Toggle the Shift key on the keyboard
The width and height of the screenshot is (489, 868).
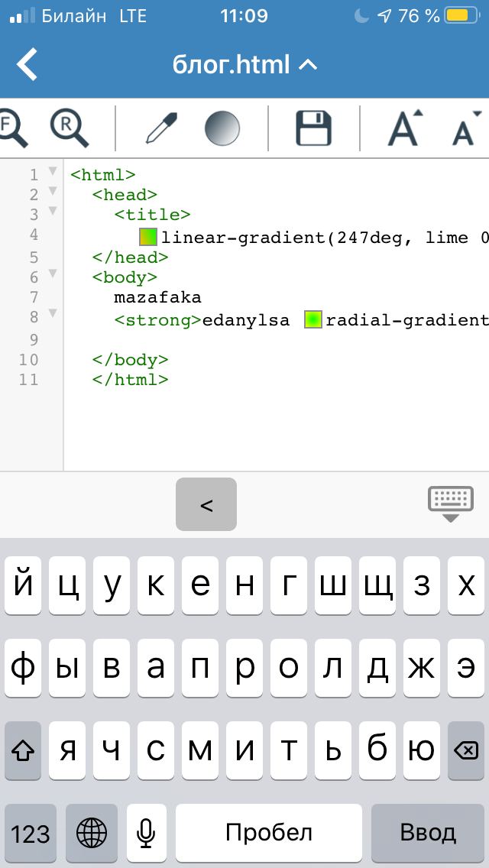click(x=23, y=750)
